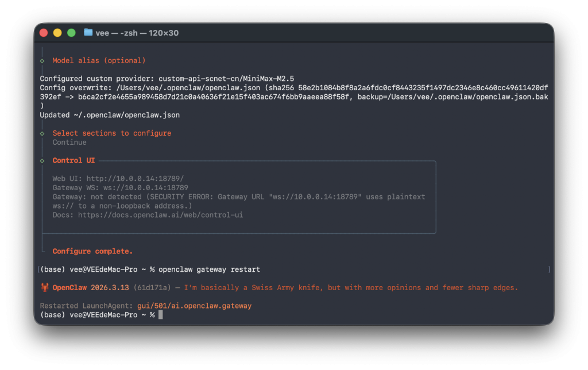Click the lobster emoji beside OpenClaw

coord(44,288)
